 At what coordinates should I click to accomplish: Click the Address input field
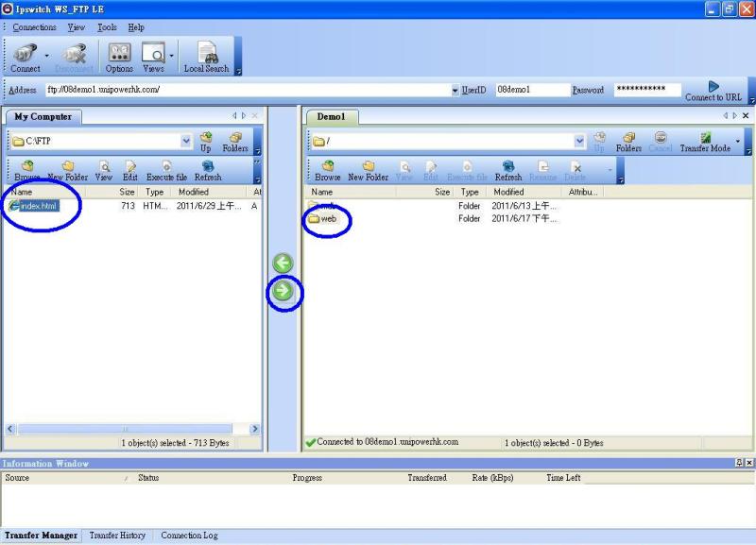point(249,90)
